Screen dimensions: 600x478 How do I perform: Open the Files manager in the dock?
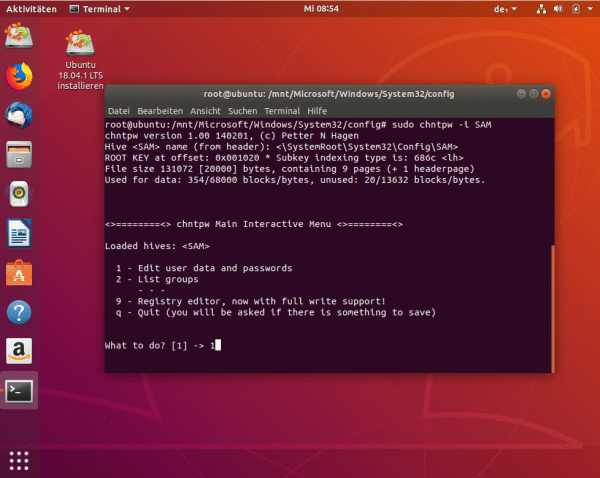pyautogui.click(x=19, y=155)
